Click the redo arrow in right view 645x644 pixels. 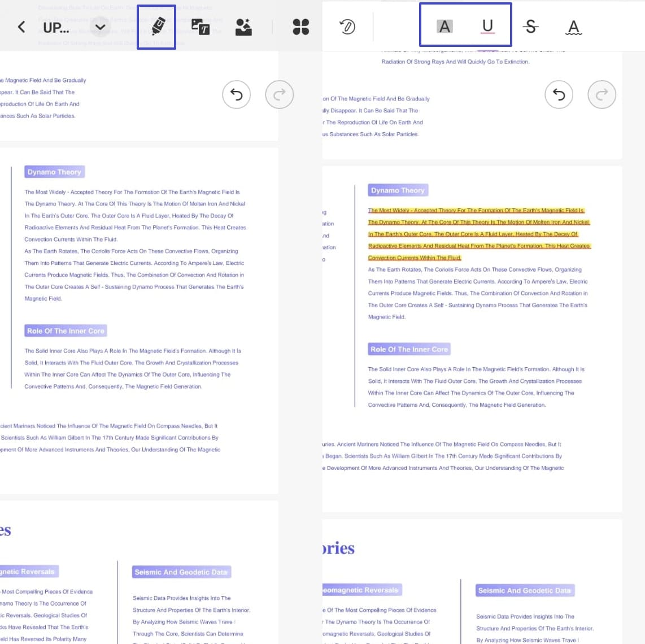602,94
